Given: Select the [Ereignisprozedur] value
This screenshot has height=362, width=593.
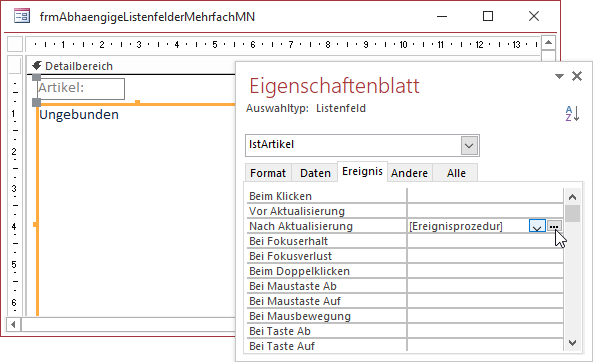Looking at the screenshot, I should point(456,226).
